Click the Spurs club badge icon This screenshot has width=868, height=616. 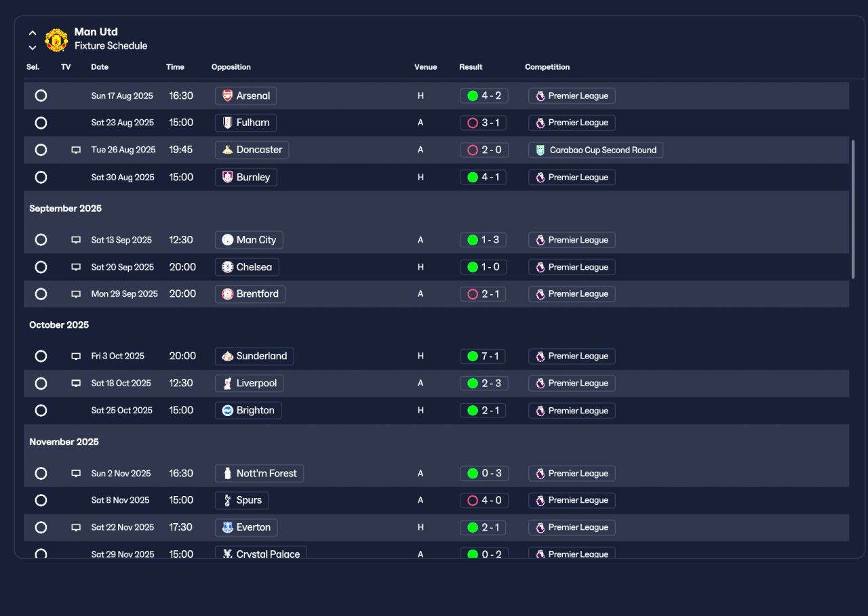point(228,500)
